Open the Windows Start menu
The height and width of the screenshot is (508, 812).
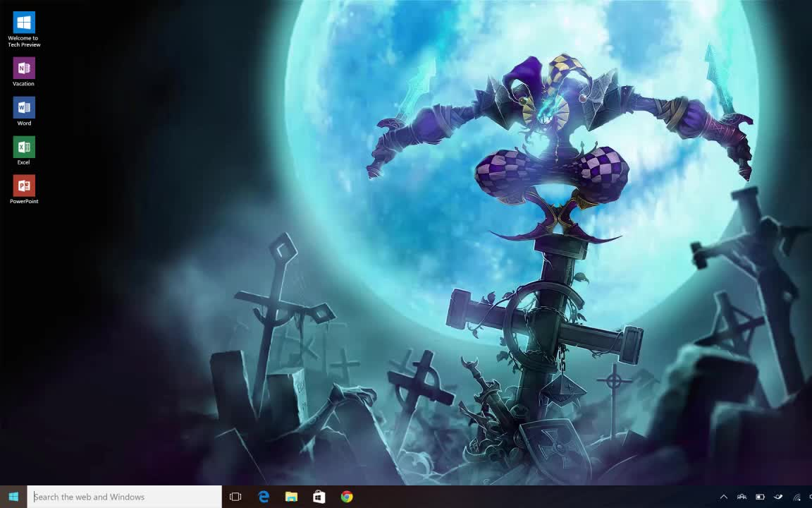click(x=13, y=497)
